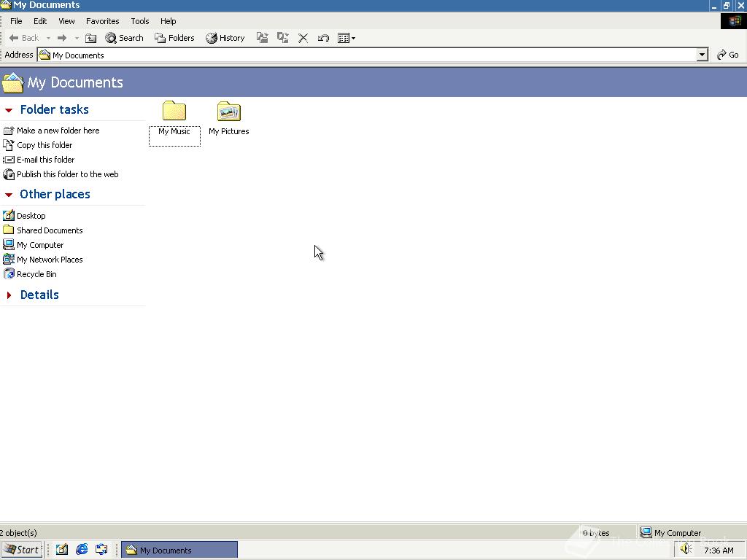This screenshot has width=747, height=560.
Task: Open My Network Places link
Action: 50,260
